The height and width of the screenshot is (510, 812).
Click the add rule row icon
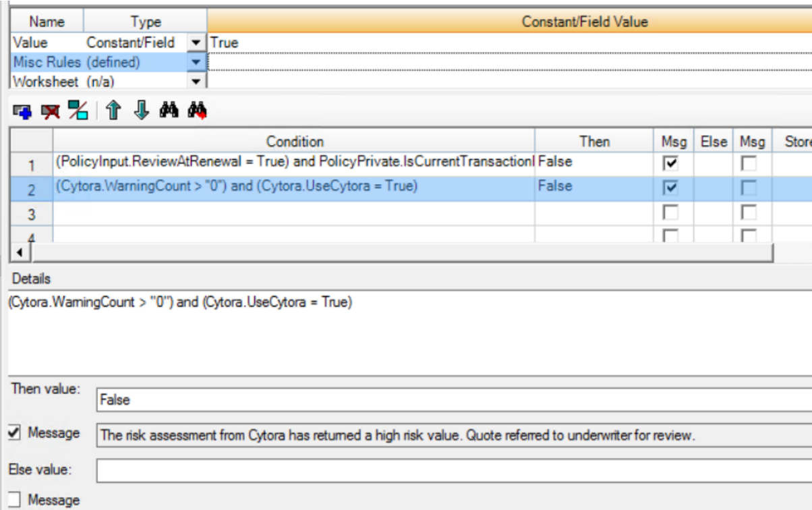(22, 111)
